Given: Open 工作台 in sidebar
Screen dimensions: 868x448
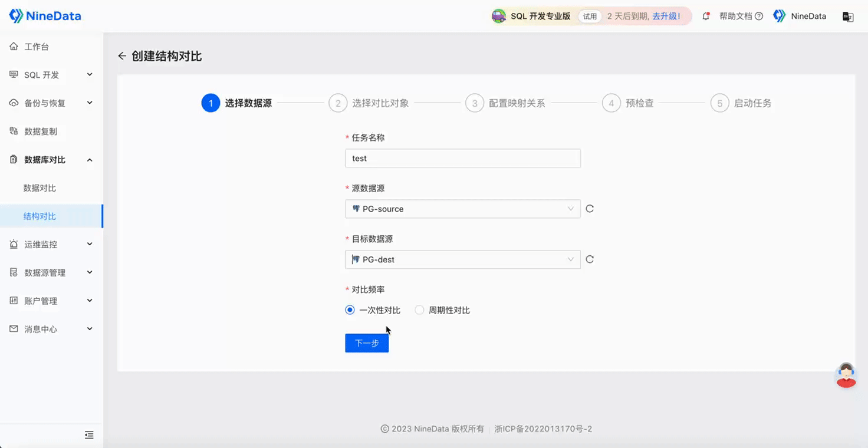Looking at the screenshot, I should tap(37, 47).
